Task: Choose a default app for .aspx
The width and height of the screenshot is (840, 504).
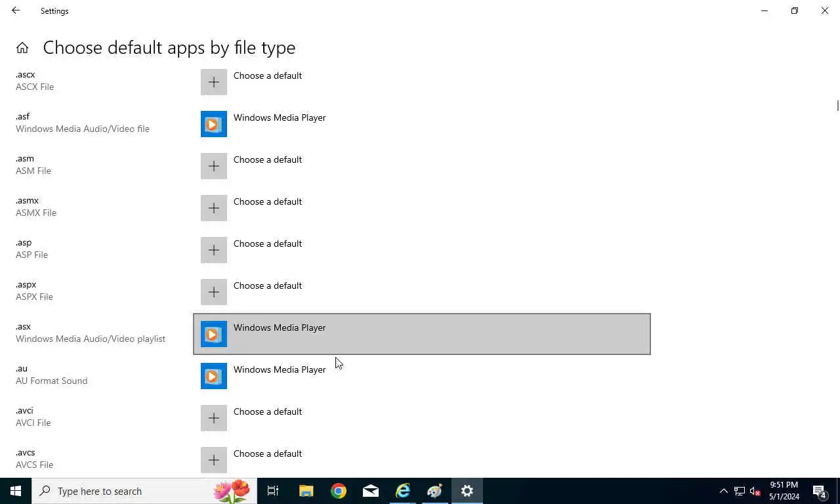Action: 422,292
